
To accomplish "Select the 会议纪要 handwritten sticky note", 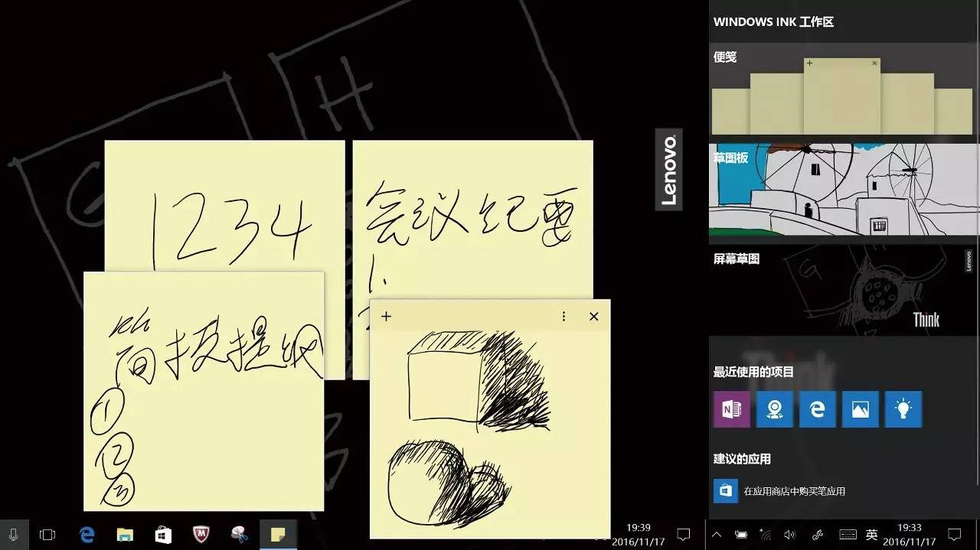I will (x=472, y=220).
